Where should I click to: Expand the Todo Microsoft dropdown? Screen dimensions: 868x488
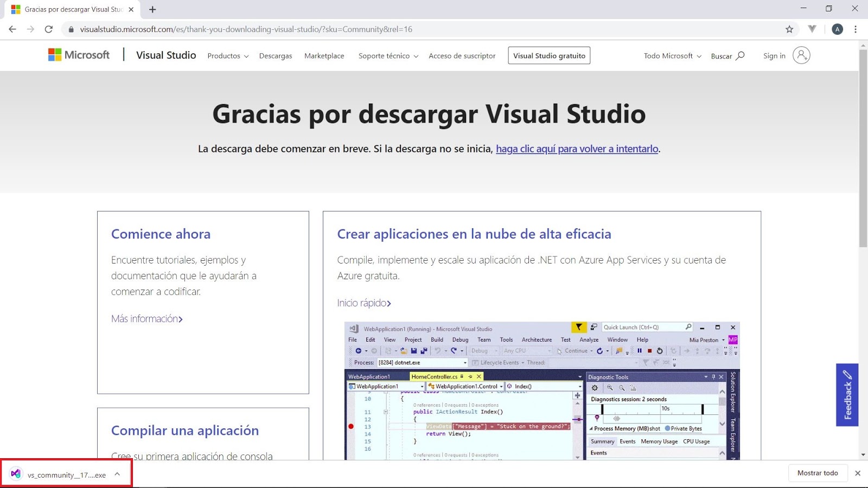coord(672,55)
